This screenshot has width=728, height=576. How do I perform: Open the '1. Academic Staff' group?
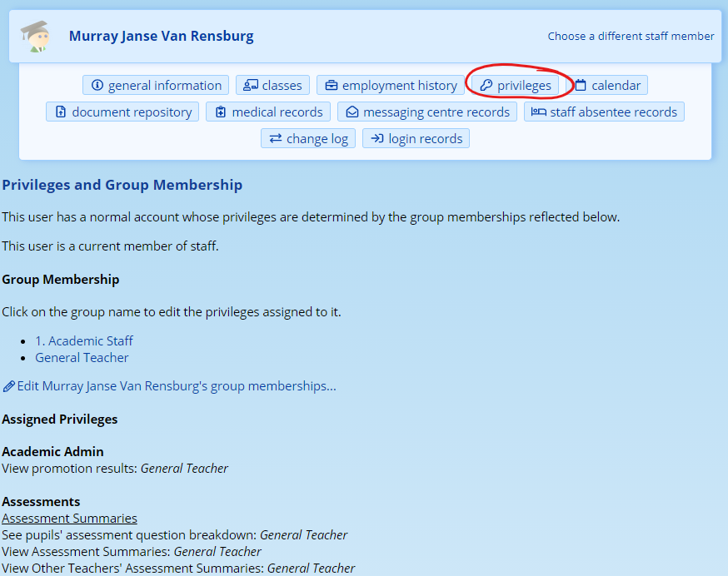84,341
